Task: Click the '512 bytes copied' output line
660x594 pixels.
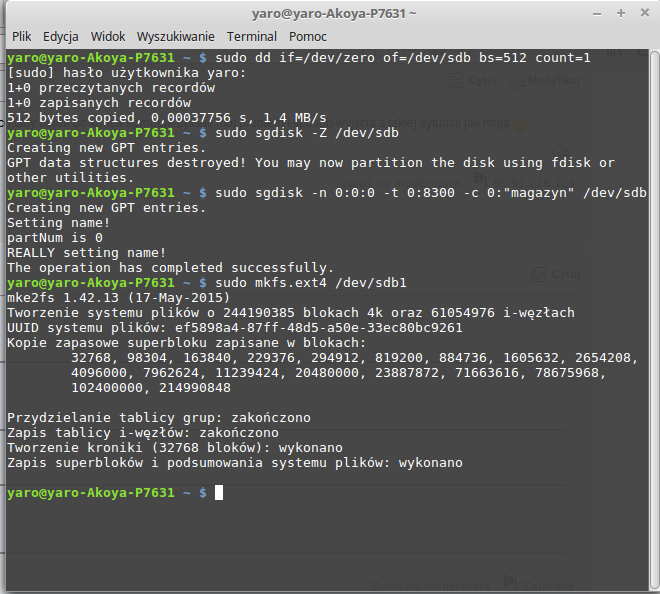Action: click(167, 117)
